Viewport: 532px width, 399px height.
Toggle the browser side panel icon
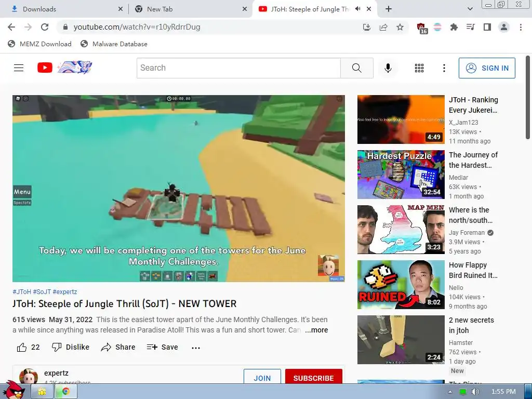pos(487,27)
